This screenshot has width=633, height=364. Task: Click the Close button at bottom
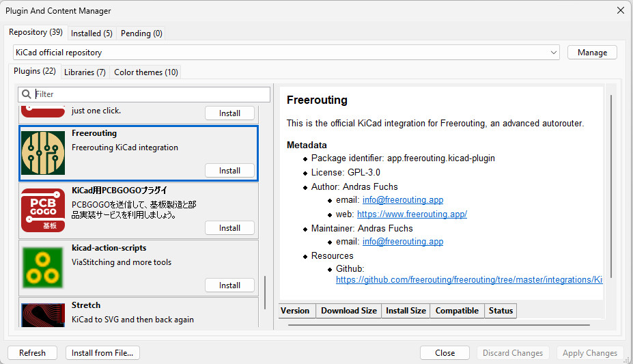point(445,352)
